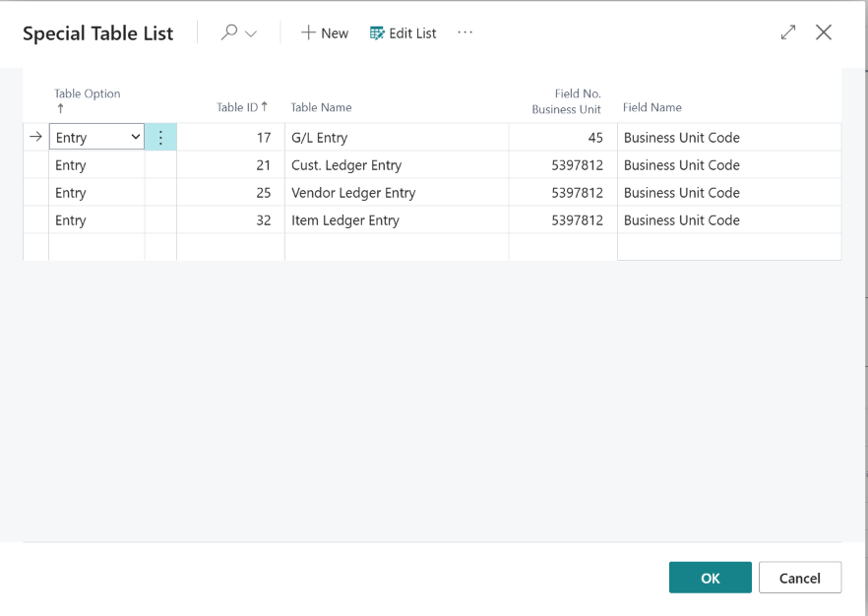Click the Vendor Ledger Entry cell
The image size is (868, 616).
tap(353, 193)
